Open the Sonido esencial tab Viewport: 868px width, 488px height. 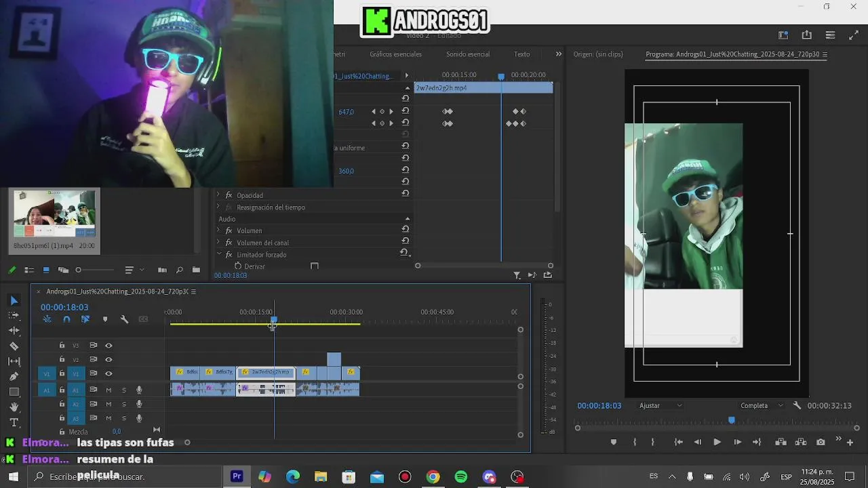[468, 54]
